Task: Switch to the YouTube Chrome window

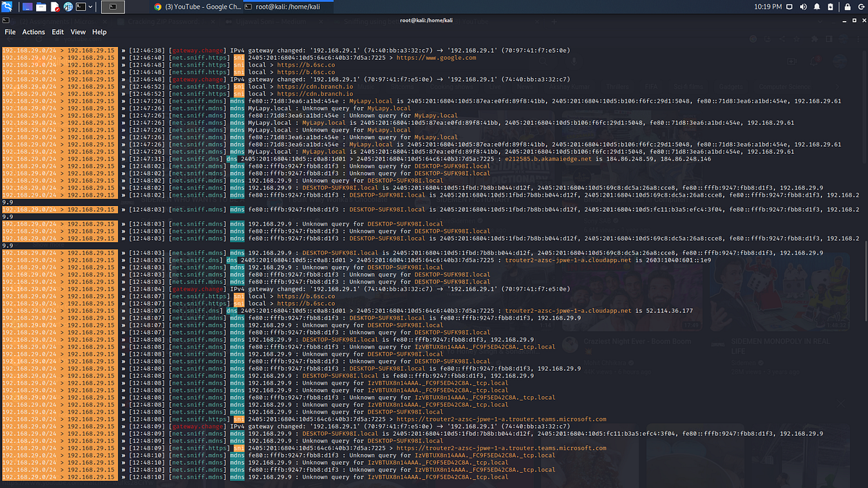Action: (x=195, y=7)
